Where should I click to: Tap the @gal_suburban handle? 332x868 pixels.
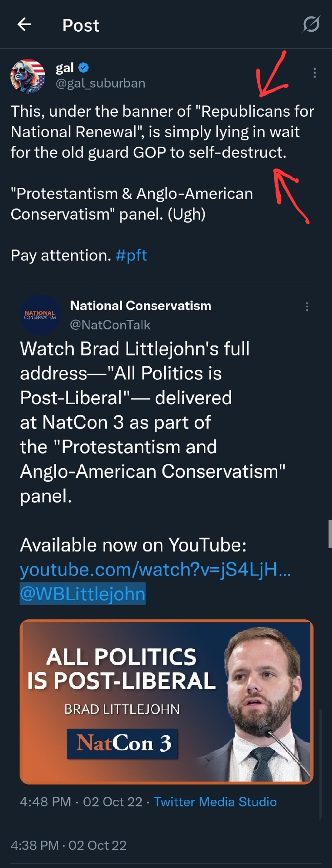pyautogui.click(x=100, y=83)
